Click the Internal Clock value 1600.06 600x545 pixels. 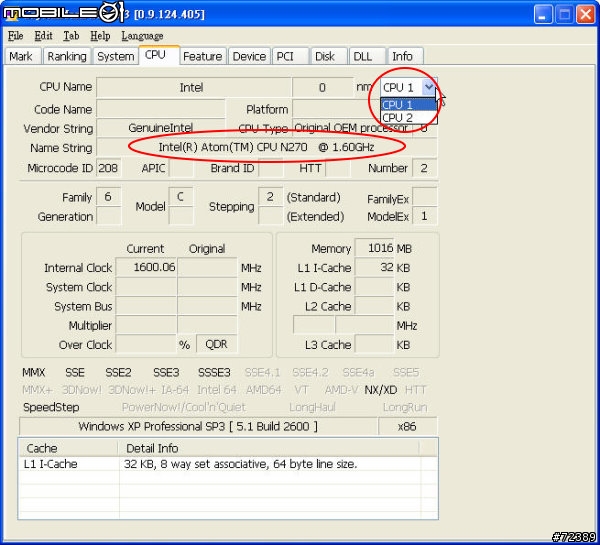(x=146, y=267)
